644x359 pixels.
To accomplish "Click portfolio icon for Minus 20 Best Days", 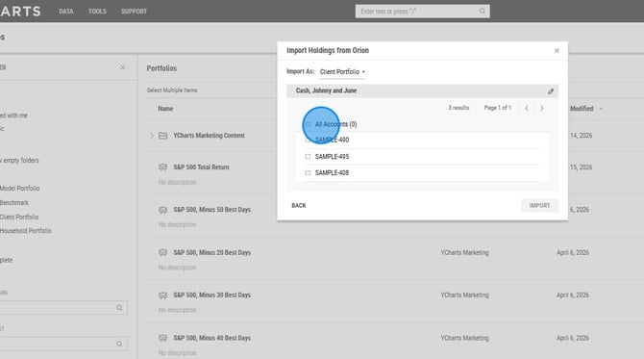I will tap(163, 252).
